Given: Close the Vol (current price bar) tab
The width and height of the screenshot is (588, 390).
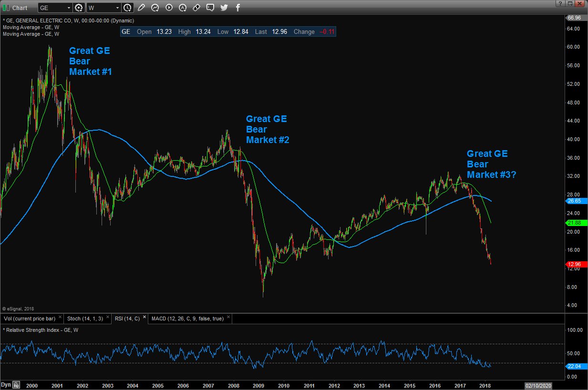Looking at the screenshot, I should (x=60, y=317).
